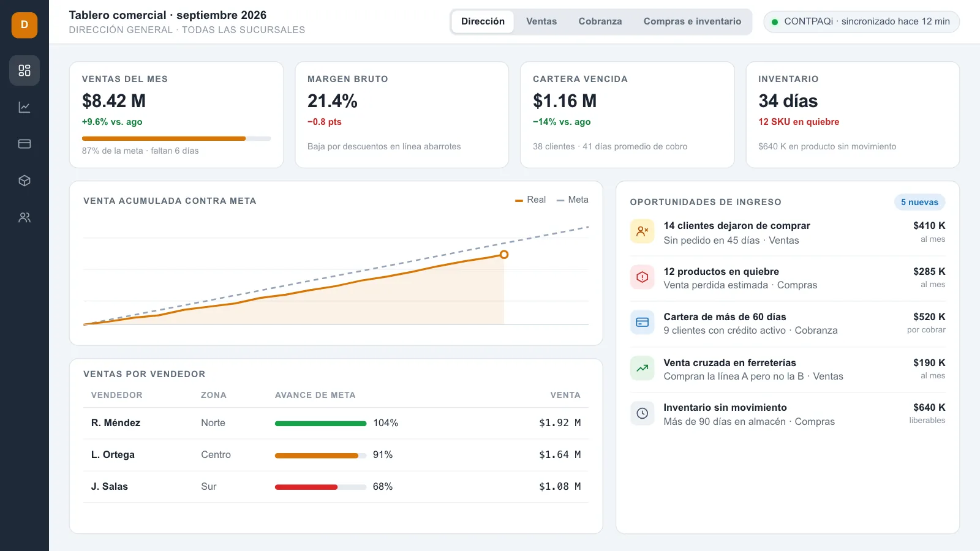Click the 34 días inventory value
Viewport: 980px width, 551px height.
point(788,101)
